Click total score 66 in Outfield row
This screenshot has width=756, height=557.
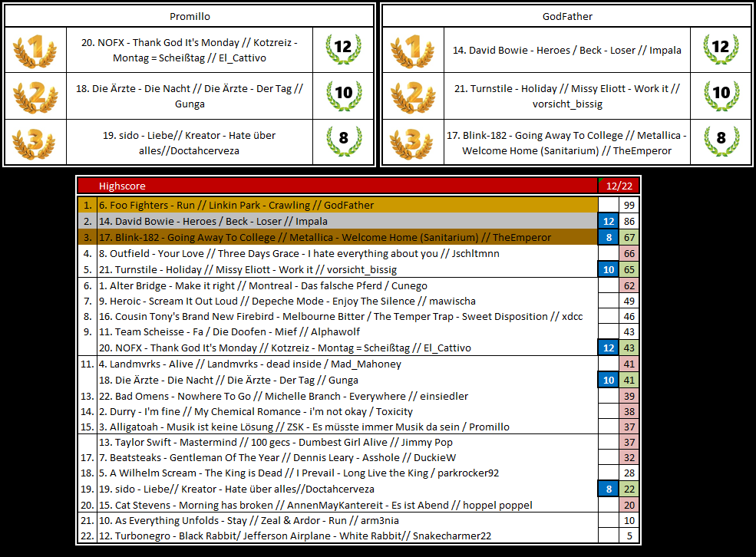629,253
